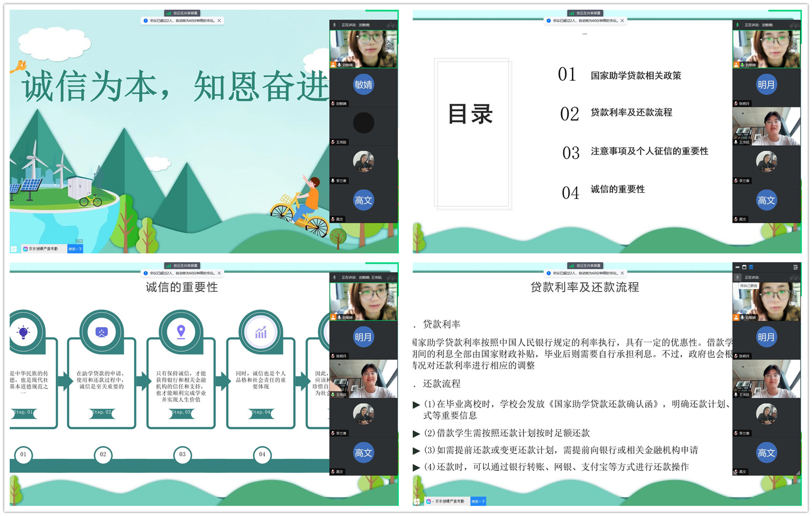812x516 pixels.
Task: Switch to the blue list-layout view icon
Action: tap(751, 267)
